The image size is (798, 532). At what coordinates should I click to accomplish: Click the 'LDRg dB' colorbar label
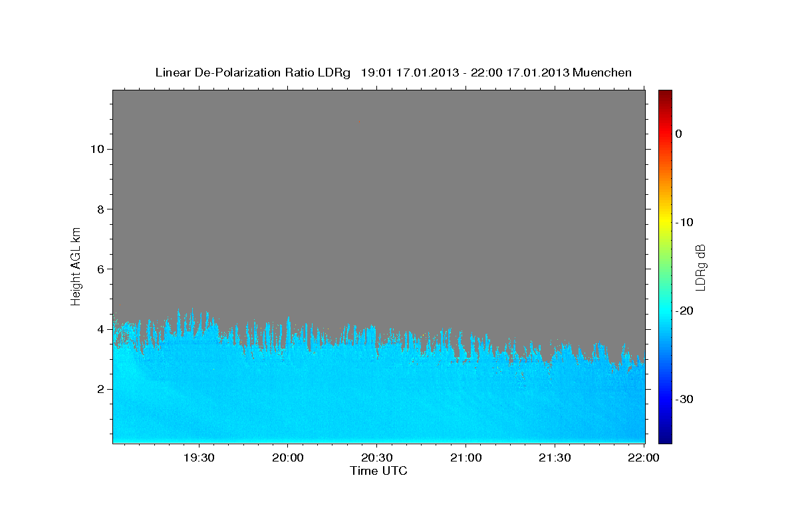pyautogui.click(x=700, y=267)
